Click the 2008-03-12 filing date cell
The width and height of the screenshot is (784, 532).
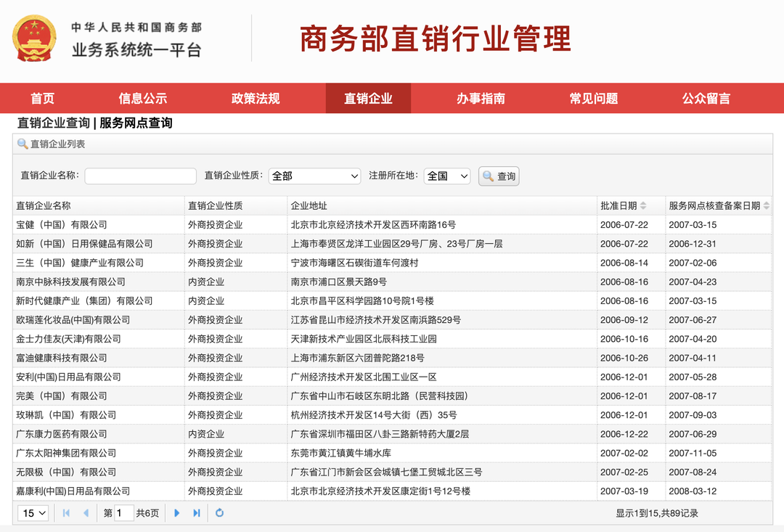point(693,491)
